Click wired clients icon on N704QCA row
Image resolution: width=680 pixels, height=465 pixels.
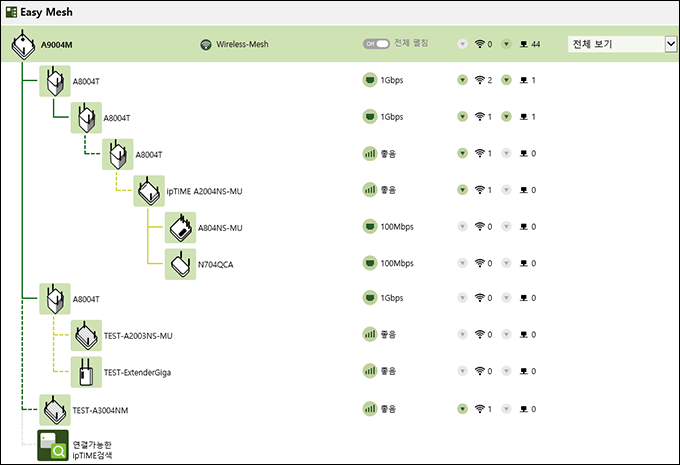[x=524, y=263]
